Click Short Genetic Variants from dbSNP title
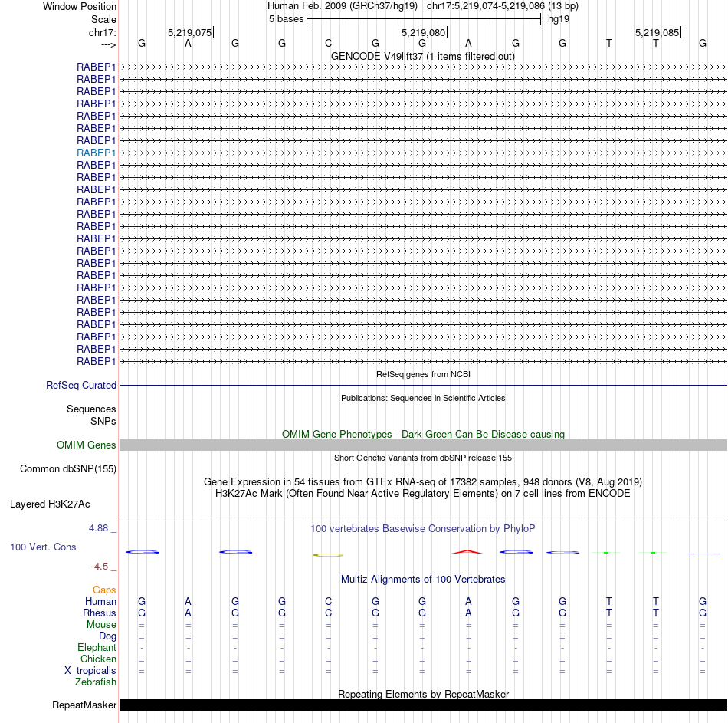This screenshot has width=728, height=723. click(423, 458)
